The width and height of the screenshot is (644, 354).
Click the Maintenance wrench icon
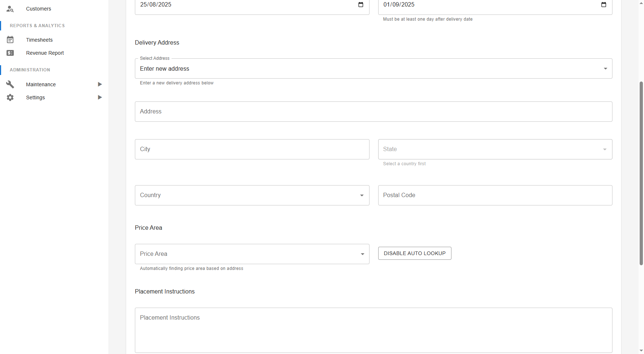point(10,84)
